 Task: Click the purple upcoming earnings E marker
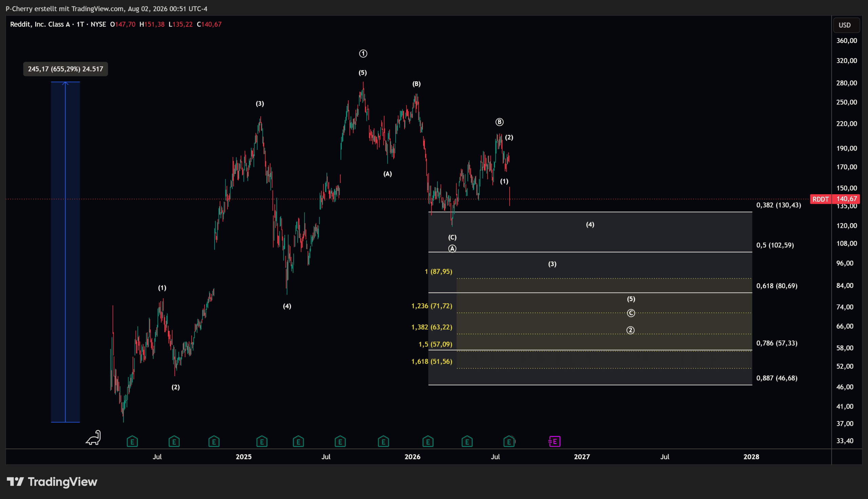[x=554, y=441]
